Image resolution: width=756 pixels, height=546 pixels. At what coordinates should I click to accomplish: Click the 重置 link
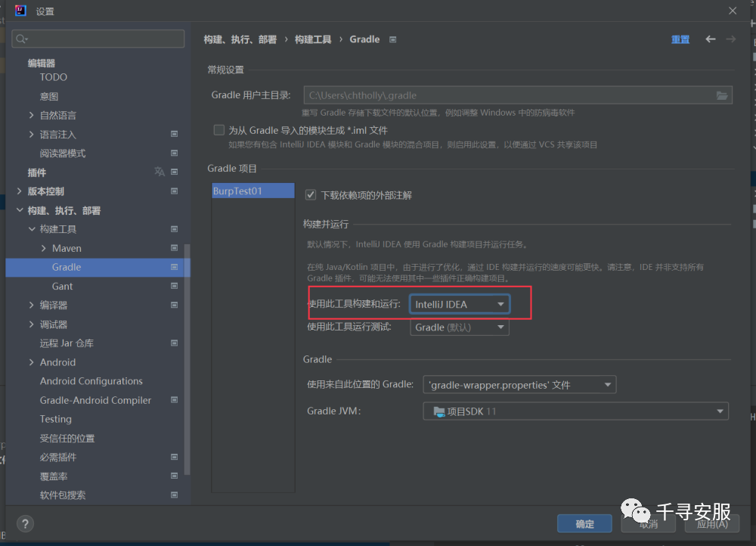coord(680,39)
